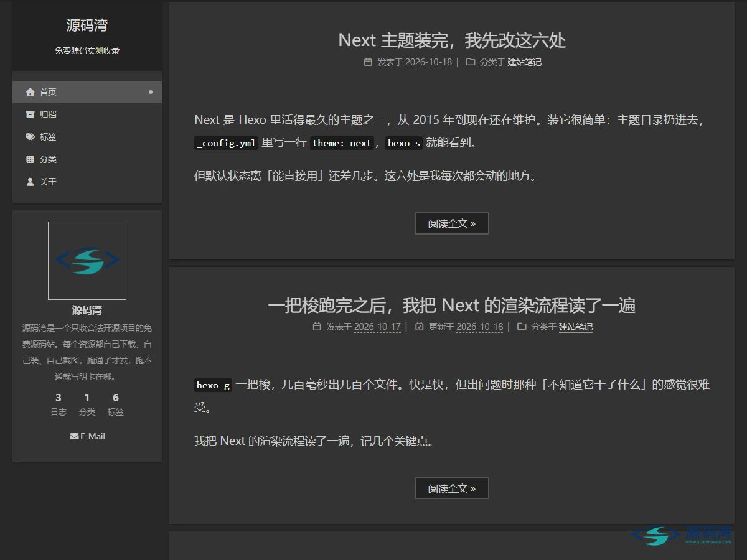This screenshot has height=560, width=747.
Task: Click 阅读全文 button under second post
Action: pyautogui.click(x=452, y=488)
